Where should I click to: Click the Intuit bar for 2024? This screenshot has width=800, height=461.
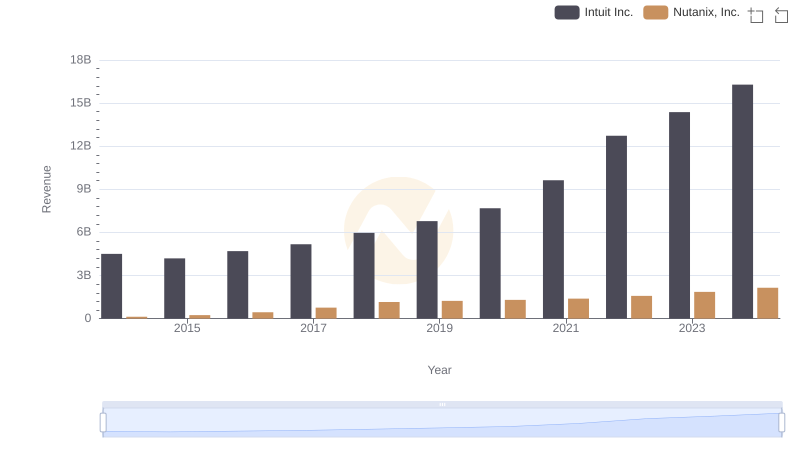[x=742, y=201]
